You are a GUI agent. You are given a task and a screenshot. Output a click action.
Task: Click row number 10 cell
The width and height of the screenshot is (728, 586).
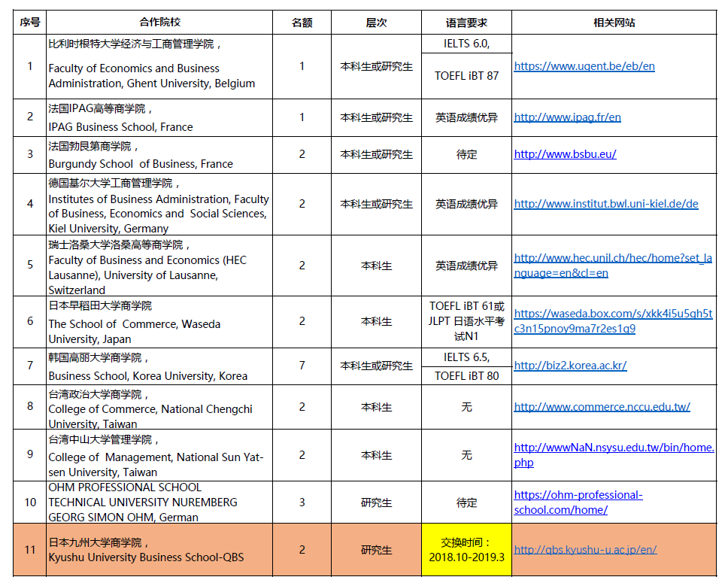(x=30, y=503)
